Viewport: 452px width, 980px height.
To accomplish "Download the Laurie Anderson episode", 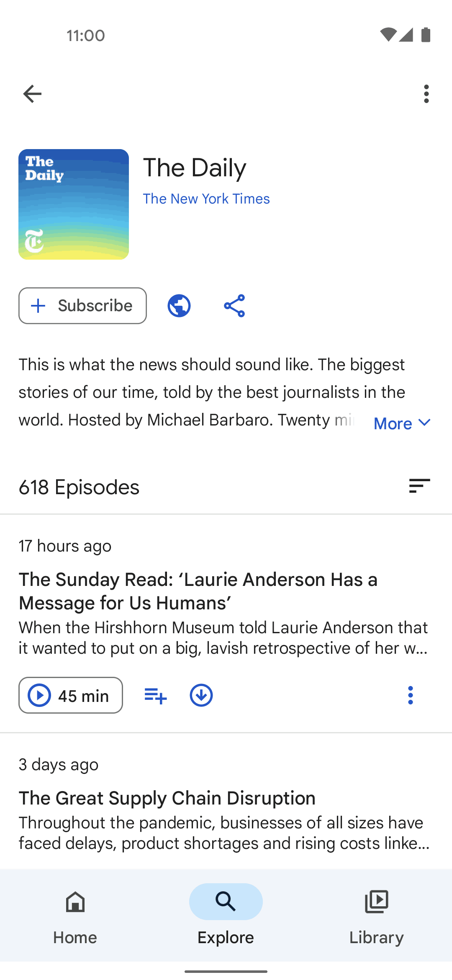I will (x=201, y=696).
